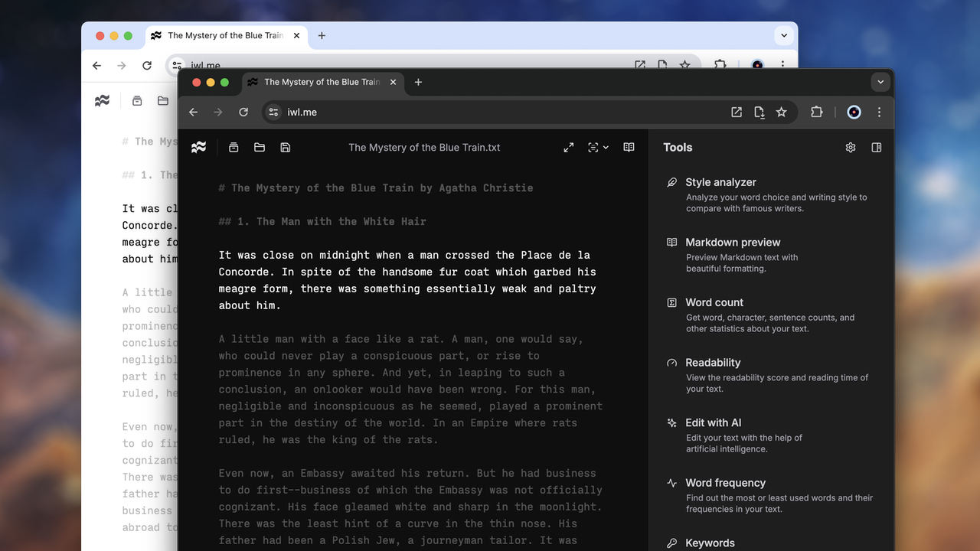Click the Word frequency pulse icon
Screen dimensions: 980x551
(x=672, y=483)
